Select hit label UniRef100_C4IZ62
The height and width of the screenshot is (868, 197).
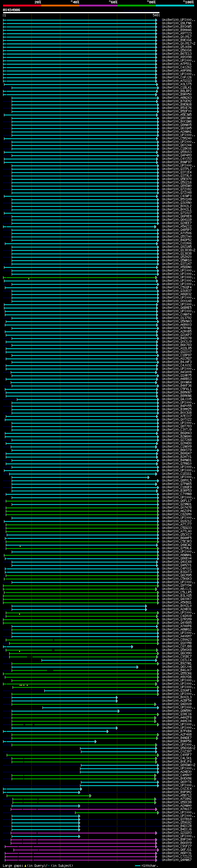[177, 67]
